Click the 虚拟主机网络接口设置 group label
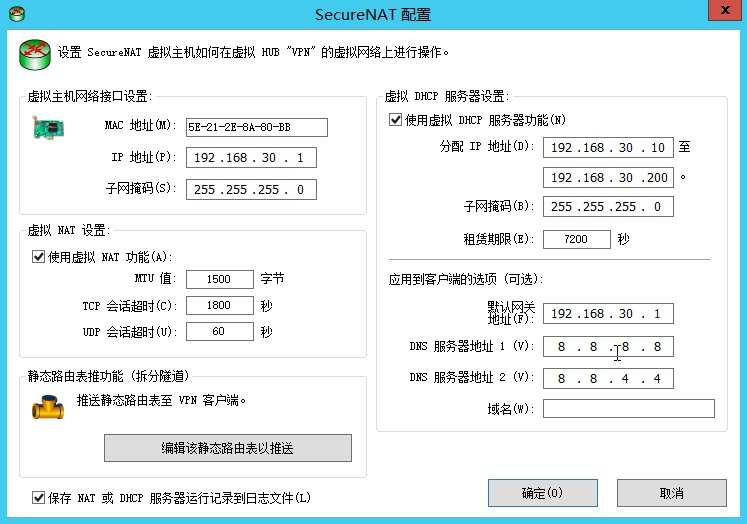Screen dimensions: 747x524 pyautogui.click(x=90, y=97)
